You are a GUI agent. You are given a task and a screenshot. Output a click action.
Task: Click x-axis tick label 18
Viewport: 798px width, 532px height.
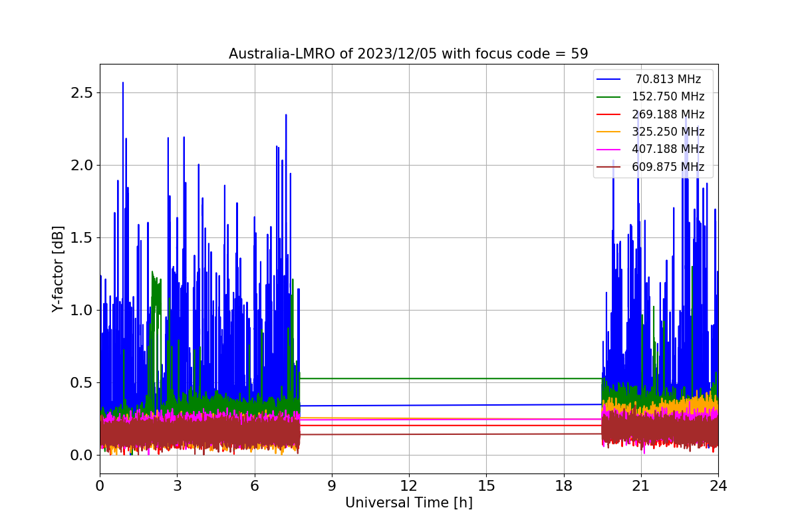563,486
